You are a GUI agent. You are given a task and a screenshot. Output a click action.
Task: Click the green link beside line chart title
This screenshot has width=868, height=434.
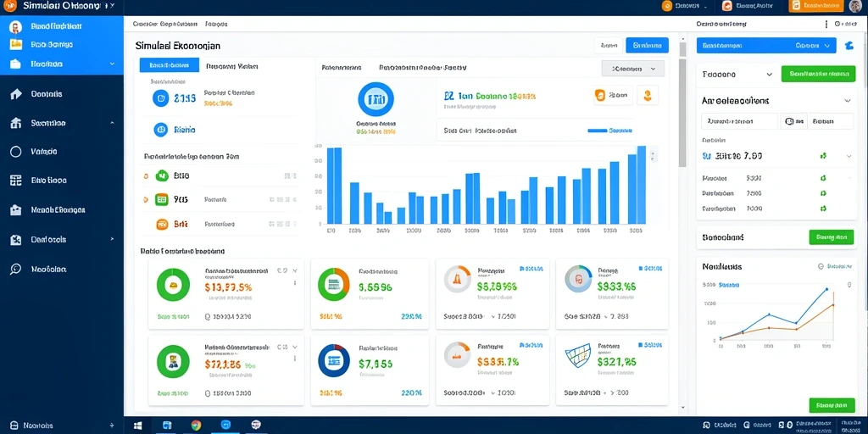(x=837, y=266)
